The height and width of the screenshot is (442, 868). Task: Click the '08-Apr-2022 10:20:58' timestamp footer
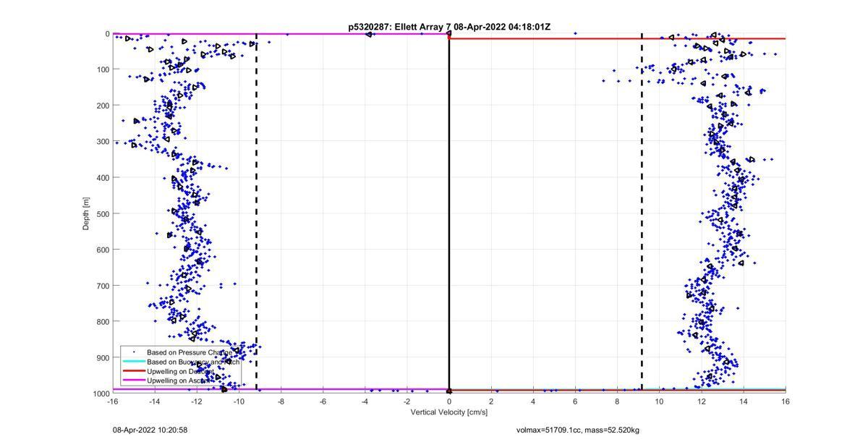coord(150,430)
